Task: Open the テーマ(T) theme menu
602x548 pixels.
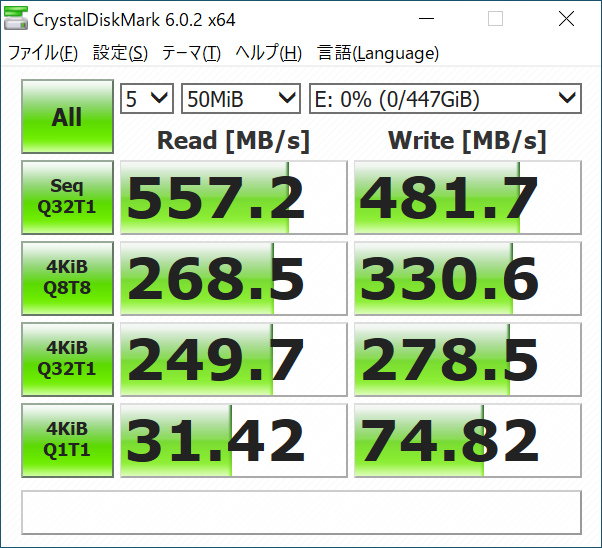Action: point(191,53)
